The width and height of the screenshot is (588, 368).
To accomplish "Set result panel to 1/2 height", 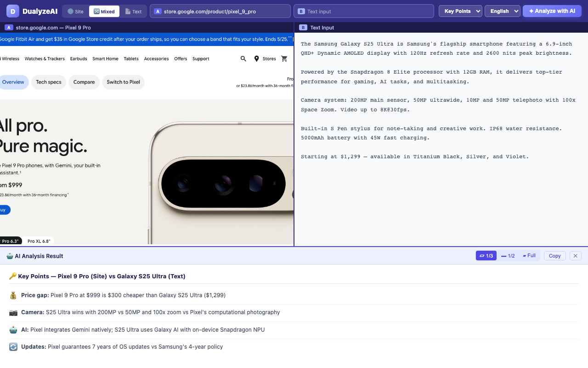I will (508, 256).
